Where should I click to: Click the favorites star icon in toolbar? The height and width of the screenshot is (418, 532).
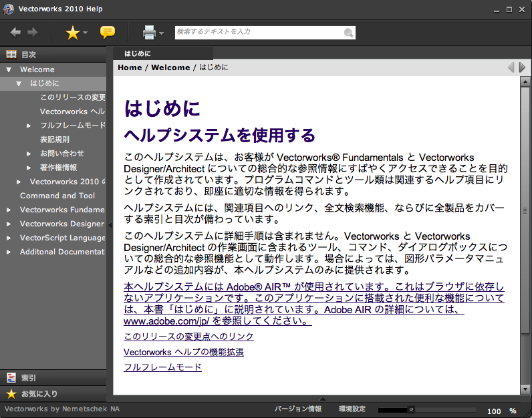pyautogui.click(x=72, y=32)
